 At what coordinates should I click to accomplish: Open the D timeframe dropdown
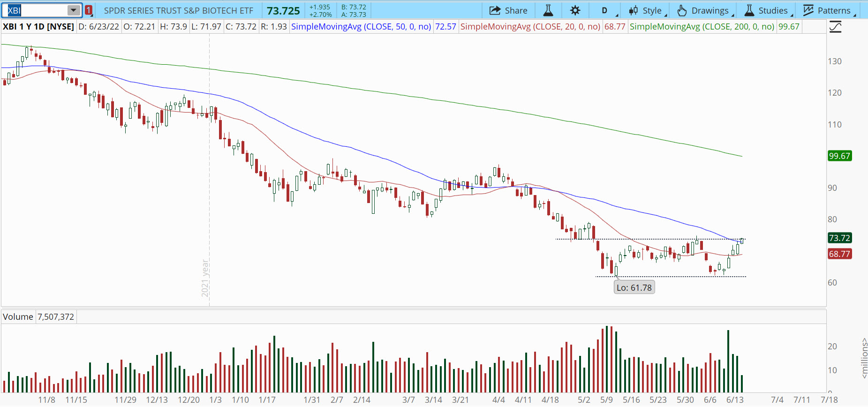[x=604, y=10]
